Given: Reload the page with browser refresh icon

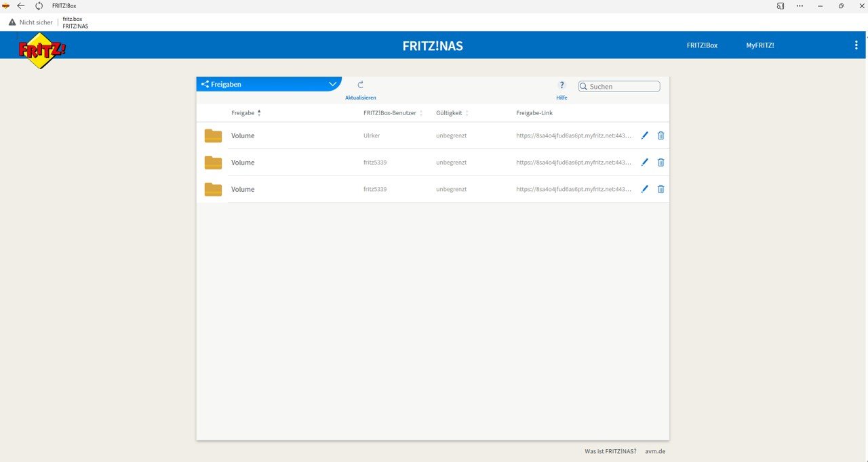Looking at the screenshot, I should (39, 5).
